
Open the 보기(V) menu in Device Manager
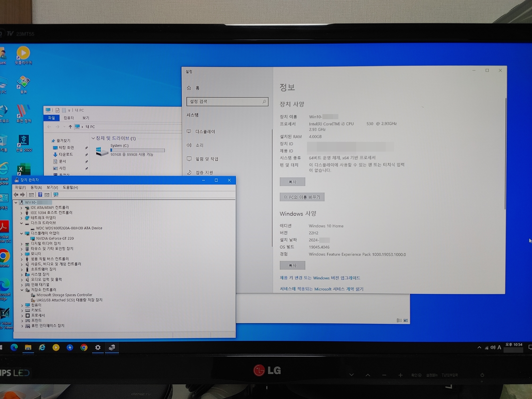point(52,187)
